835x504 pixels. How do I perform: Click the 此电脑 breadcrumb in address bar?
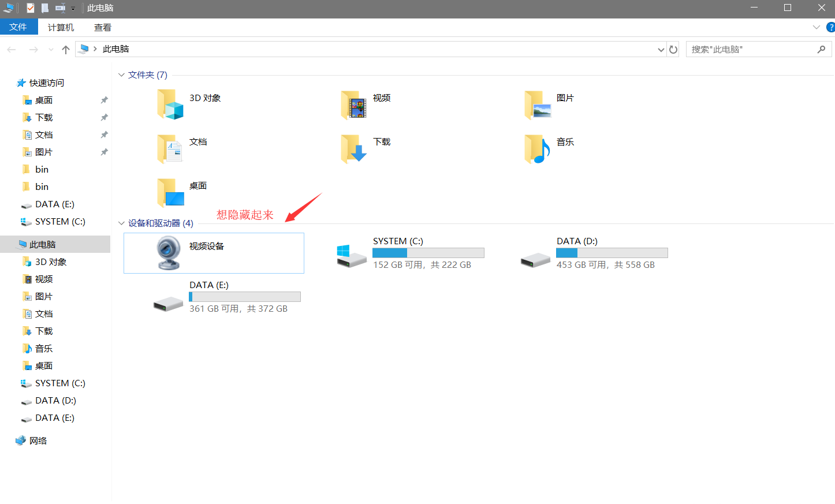click(x=115, y=49)
